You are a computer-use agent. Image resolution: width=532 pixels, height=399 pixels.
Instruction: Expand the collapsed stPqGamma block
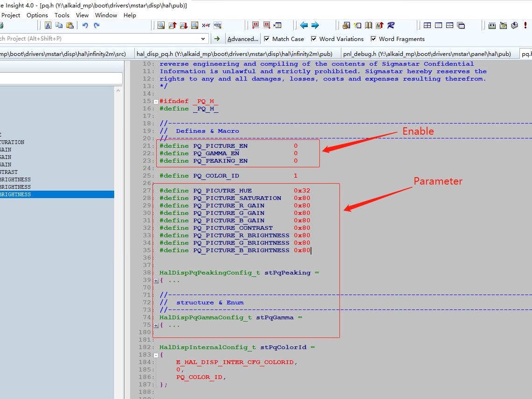click(x=156, y=325)
